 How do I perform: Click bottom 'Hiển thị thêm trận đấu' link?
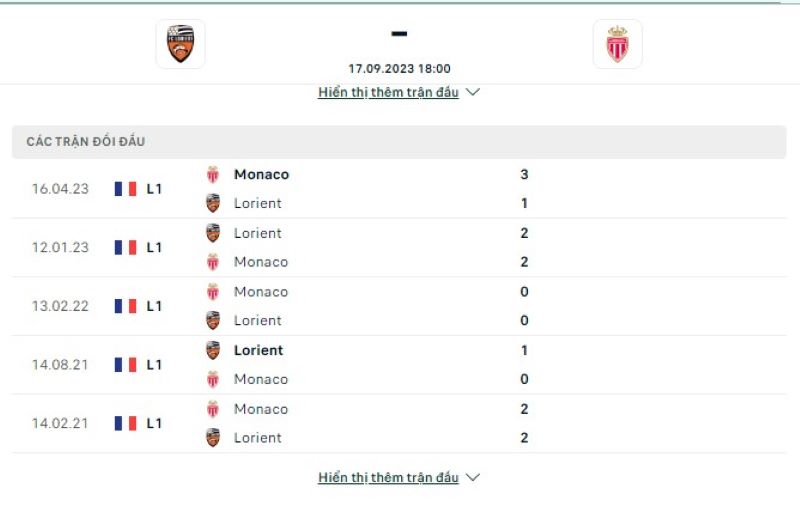point(388,477)
